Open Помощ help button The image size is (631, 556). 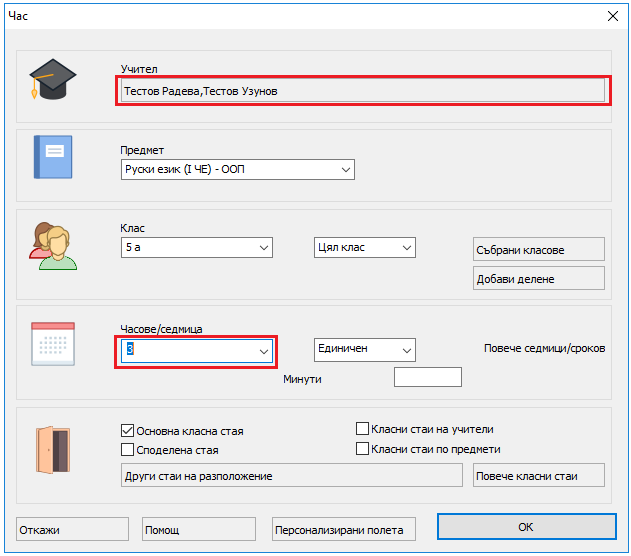201,529
